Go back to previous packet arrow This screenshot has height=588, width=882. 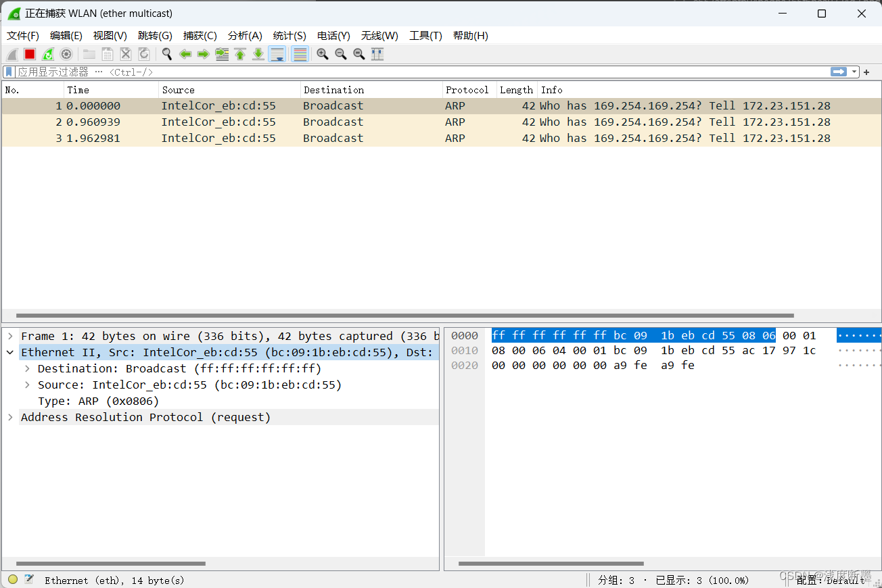coord(185,55)
